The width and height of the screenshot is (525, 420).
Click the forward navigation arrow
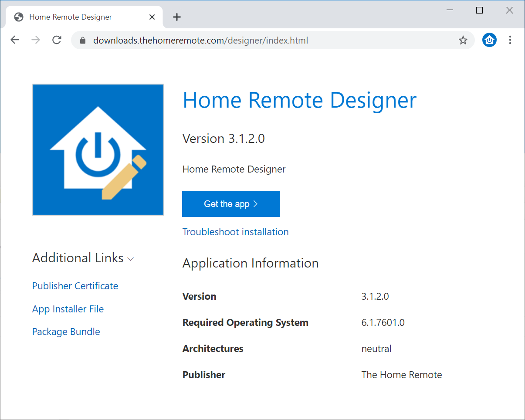tap(36, 40)
